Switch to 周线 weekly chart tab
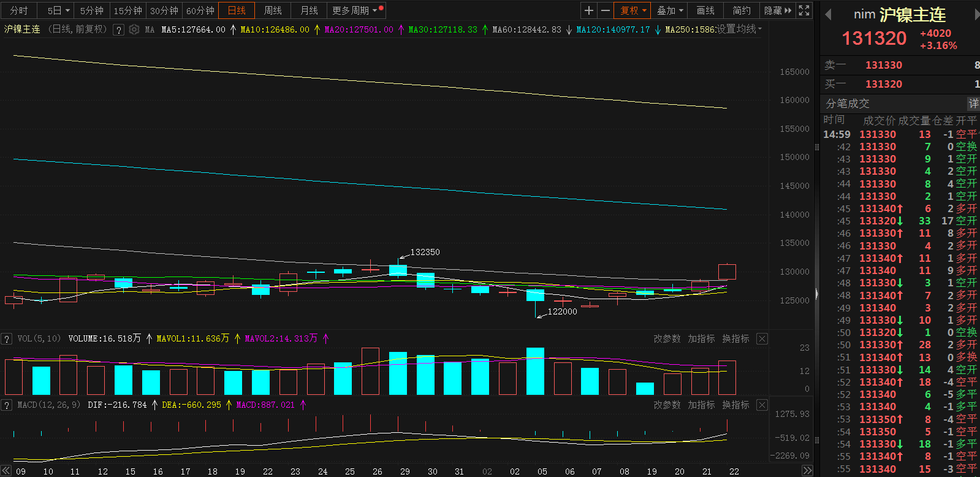 [x=273, y=10]
